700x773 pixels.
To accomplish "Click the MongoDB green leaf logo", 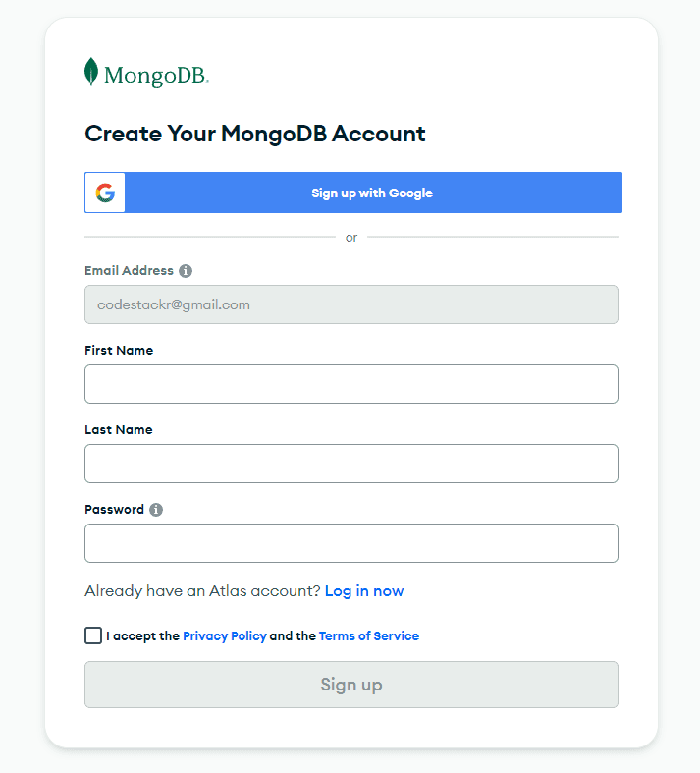I will pos(91,73).
